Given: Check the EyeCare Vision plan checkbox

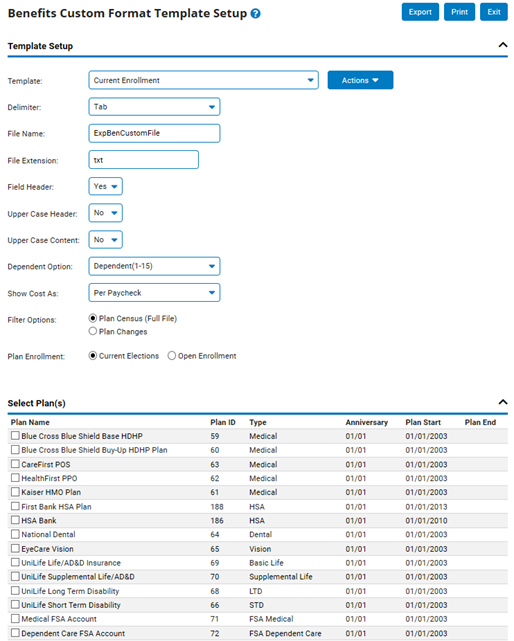Looking at the screenshot, I should click(15, 548).
